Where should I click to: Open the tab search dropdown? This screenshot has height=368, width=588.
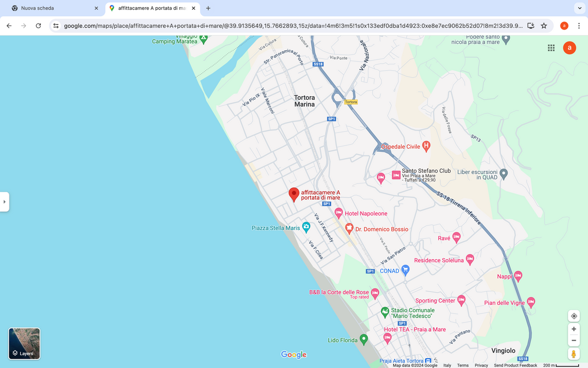(580, 8)
